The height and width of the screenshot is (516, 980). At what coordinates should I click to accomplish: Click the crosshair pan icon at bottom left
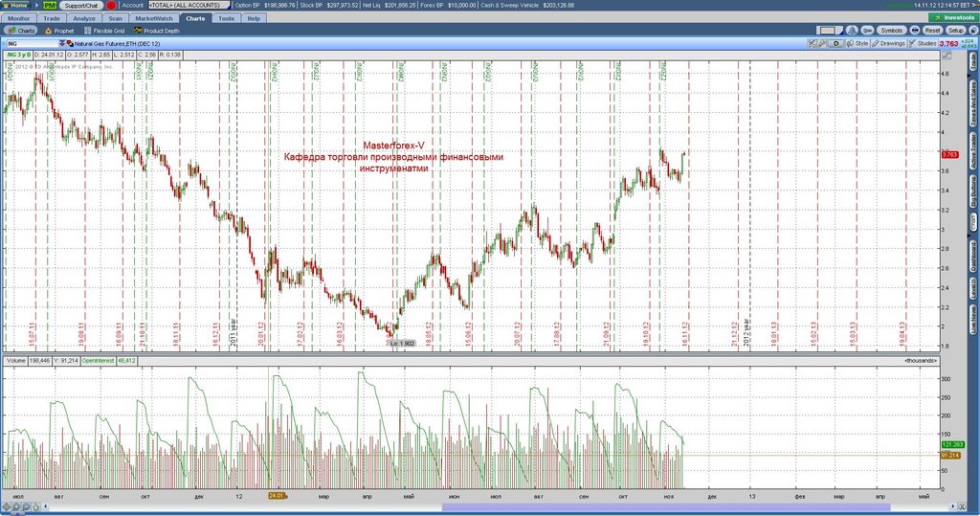(x=7, y=506)
